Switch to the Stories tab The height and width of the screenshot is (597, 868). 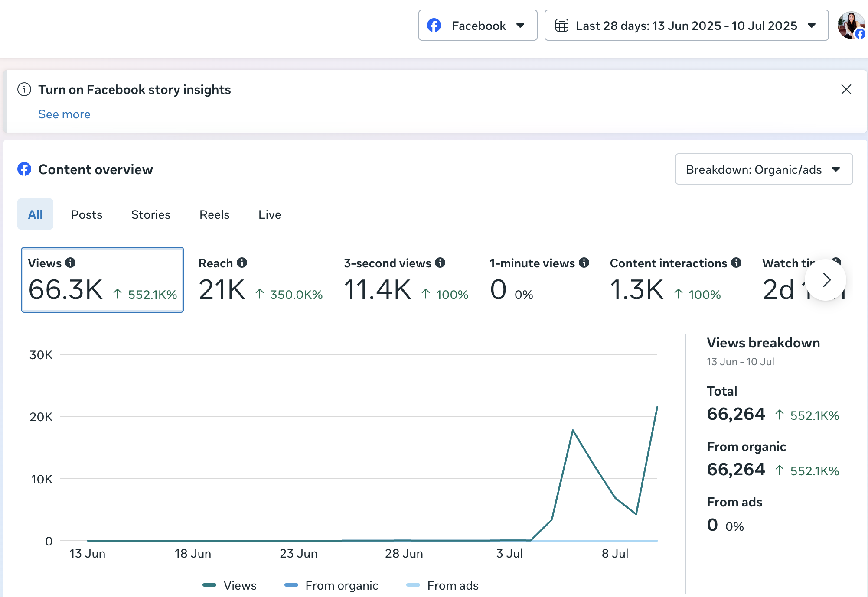click(150, 214)
